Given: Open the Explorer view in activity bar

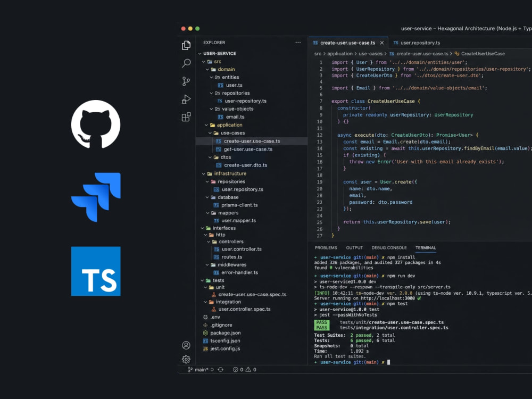Looking at the screenshot, I should tap(186, 45).
